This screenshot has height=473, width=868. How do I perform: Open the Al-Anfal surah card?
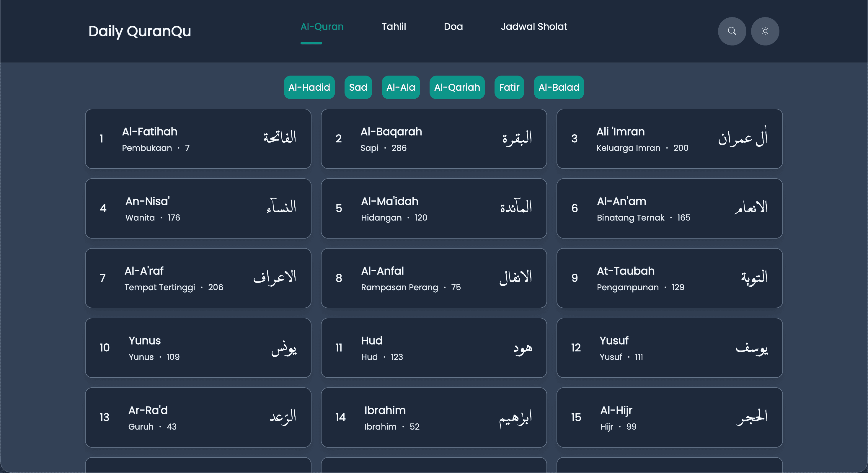click(x=434, y=278)
